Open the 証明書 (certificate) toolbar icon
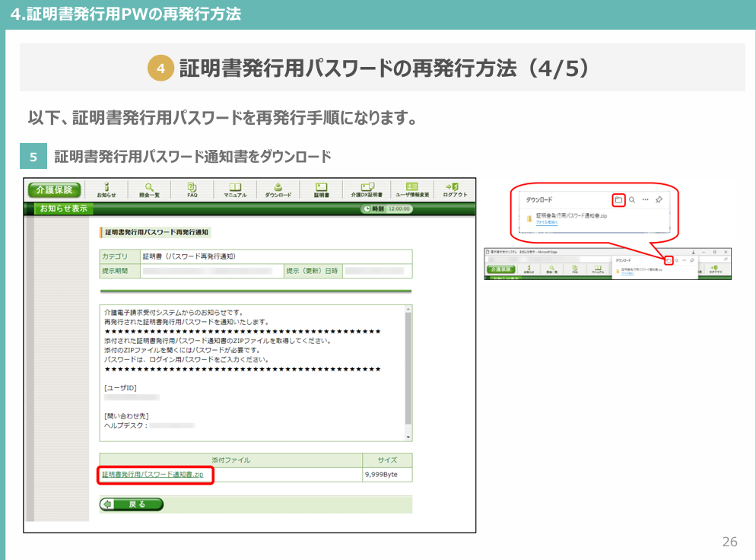 [322, 189]
